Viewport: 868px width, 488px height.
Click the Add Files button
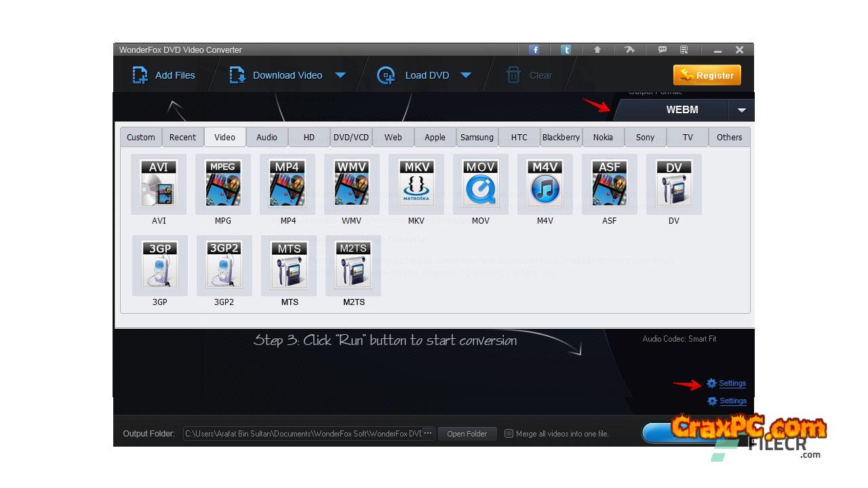[164, 75]
